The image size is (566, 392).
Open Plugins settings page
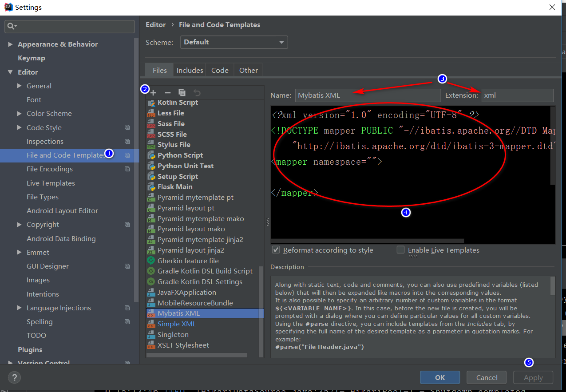click(x=30, y=350)
